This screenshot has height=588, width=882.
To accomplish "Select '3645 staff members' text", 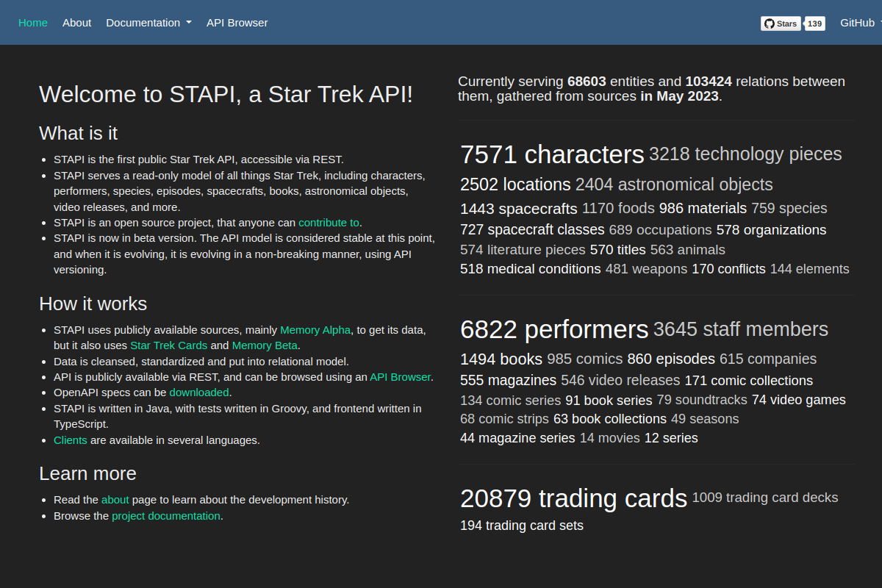I will pos(741,329).
